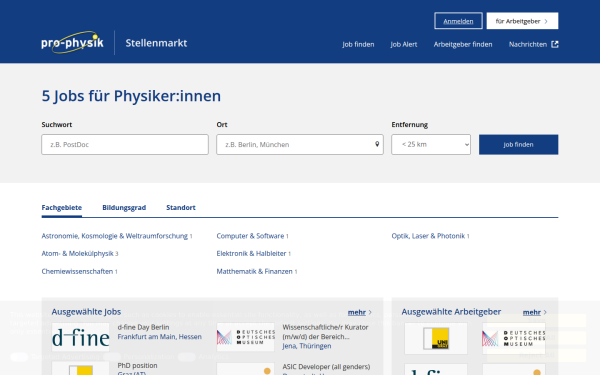Click the external link icon beside Nachrichten
Viewport: 600px width, 375px height.
554,44
